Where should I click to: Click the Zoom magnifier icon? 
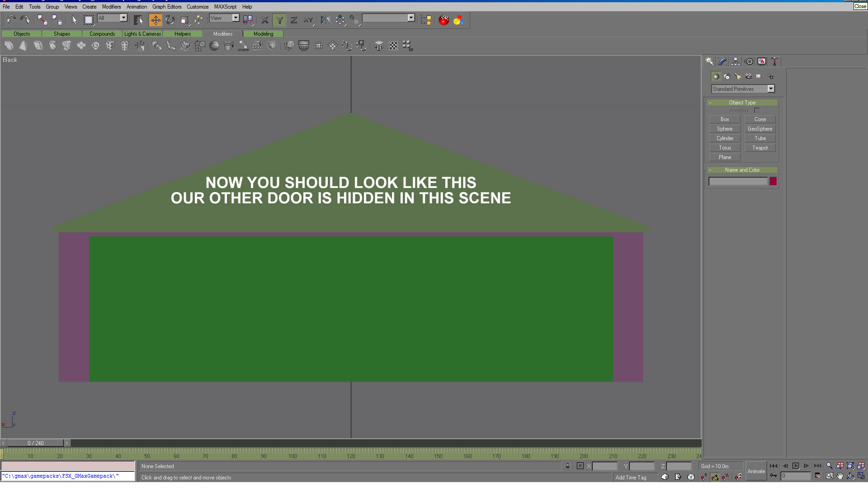pyautogui.click(x=829, y=466)
